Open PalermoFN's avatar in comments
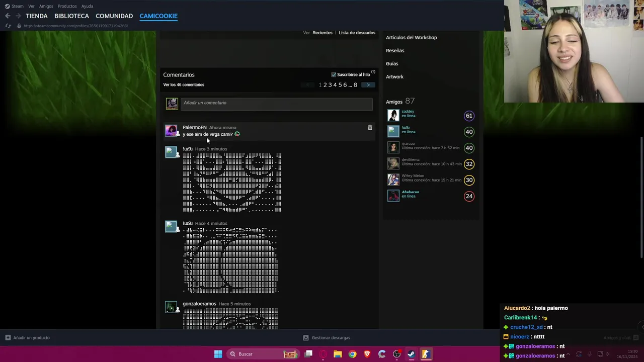 coord(171,131)
